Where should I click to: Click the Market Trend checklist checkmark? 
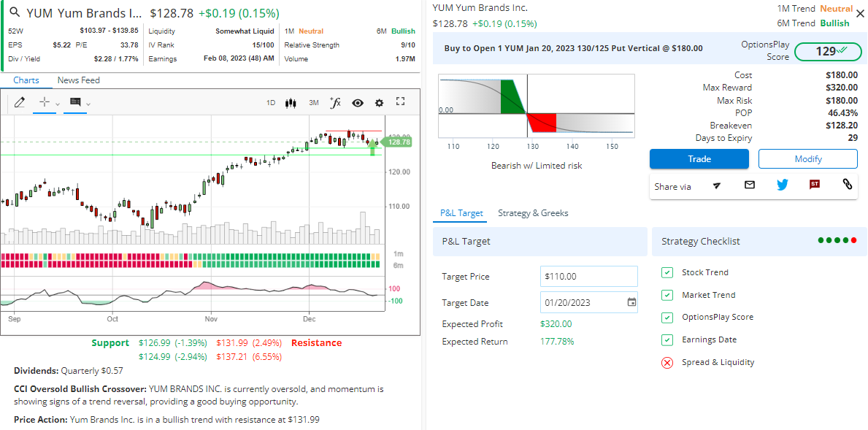tap(667, 295)
